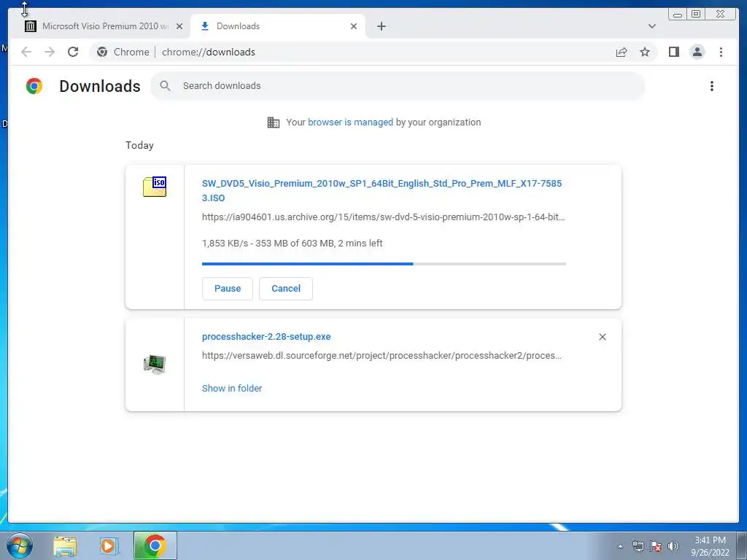Open the volume speaker tray icon
747x560 pixels.
pos(673,546)
